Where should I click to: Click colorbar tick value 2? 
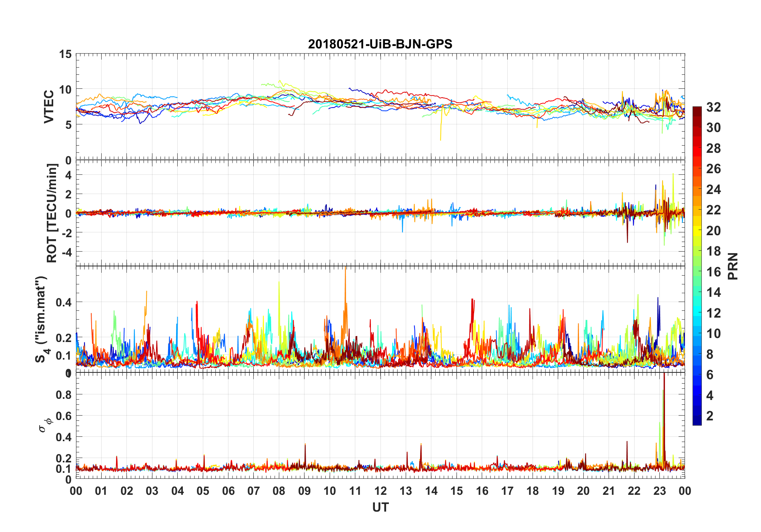point(710,416)
